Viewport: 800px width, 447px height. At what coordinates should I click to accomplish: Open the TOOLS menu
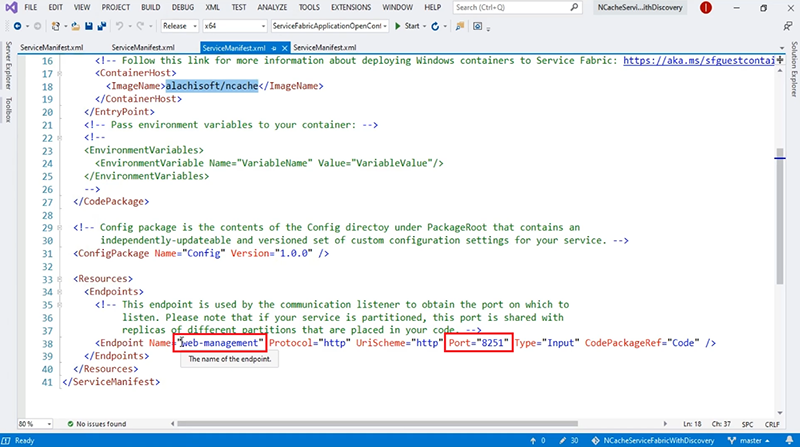(x=309, y=8)
